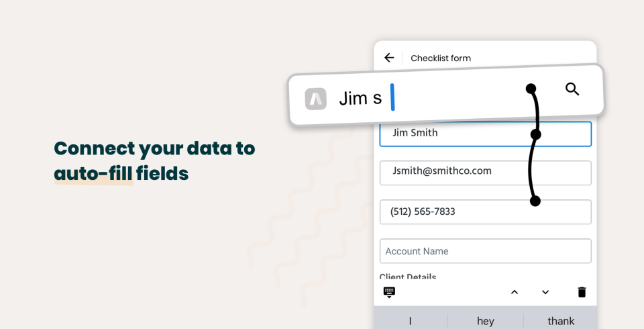Choose keyboard suggestion 'I'
Viewport: 644px width, 329px height.
coord(410,321)
